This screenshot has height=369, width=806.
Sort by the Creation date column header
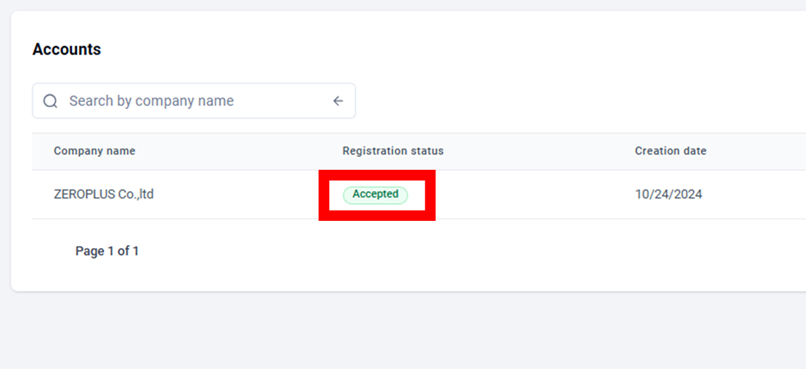(x=670, y=151)
